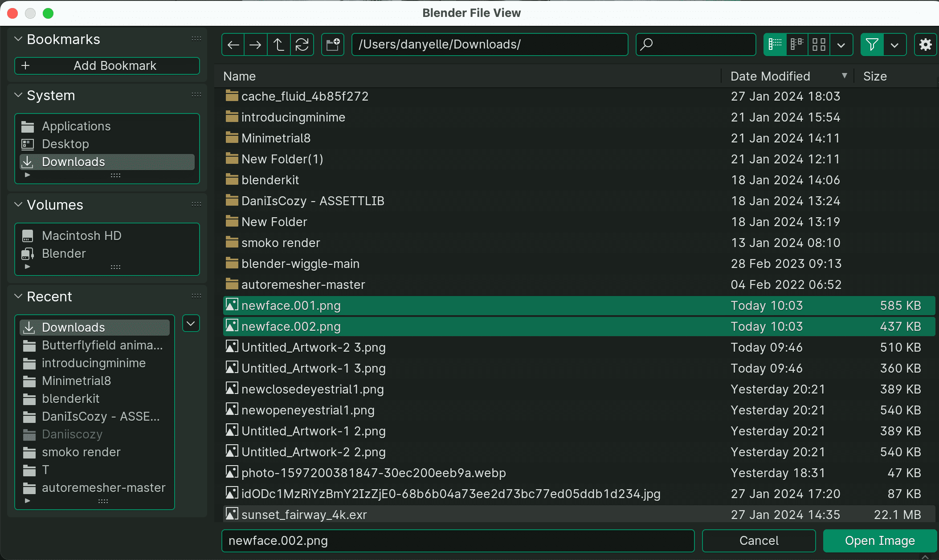The width and height of the screenshot is (939, 560).
Task: Collapse the Bookmarks panel
Action: [18, 39]
